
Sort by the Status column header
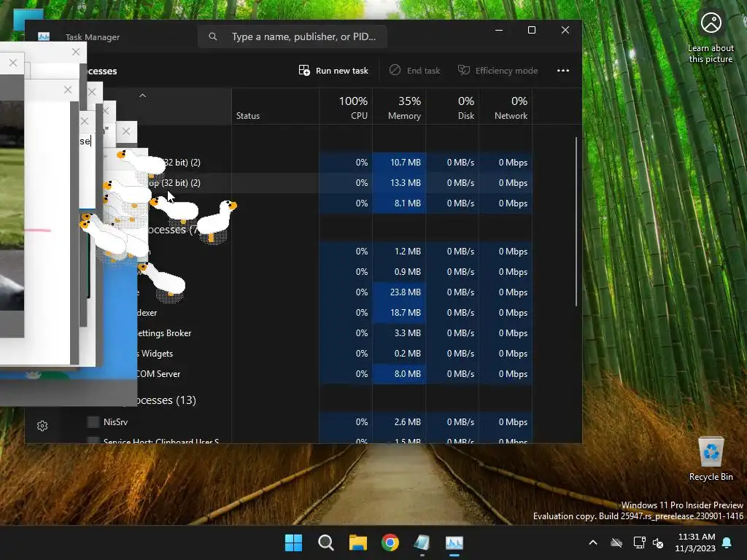[275, 106]
